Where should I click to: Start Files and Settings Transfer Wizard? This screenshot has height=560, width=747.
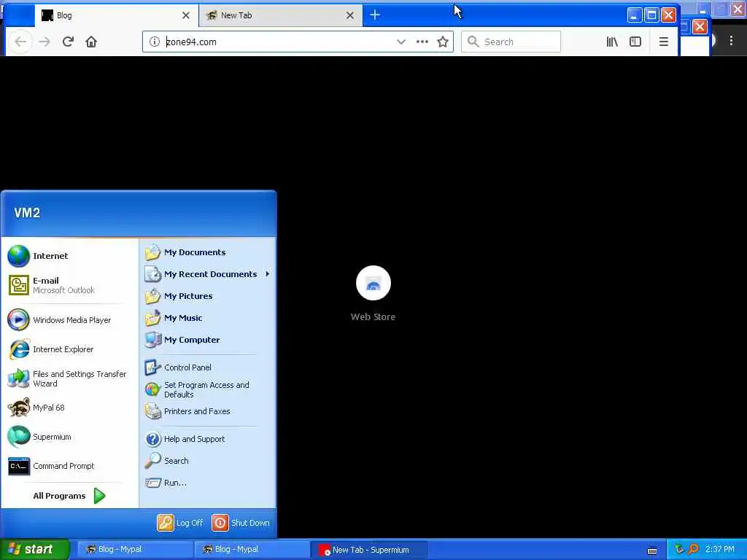tap(69, 378)
